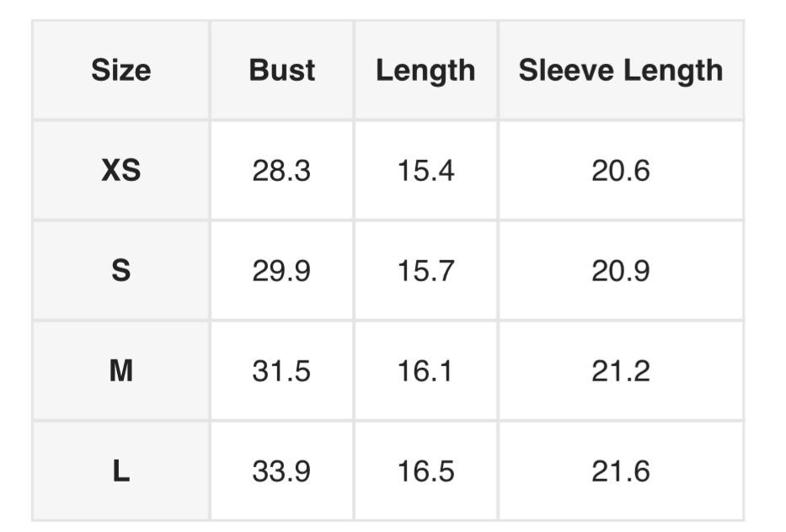The height and width of the screenshot is (532, 786).
Task: Click the M bust value 31.5
Action: pos(281,371)
